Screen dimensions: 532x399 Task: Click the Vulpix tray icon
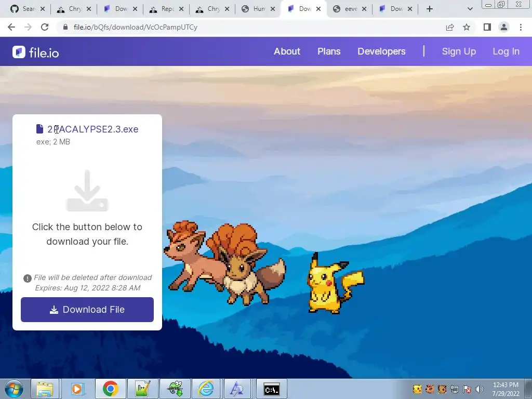[430, 389]
